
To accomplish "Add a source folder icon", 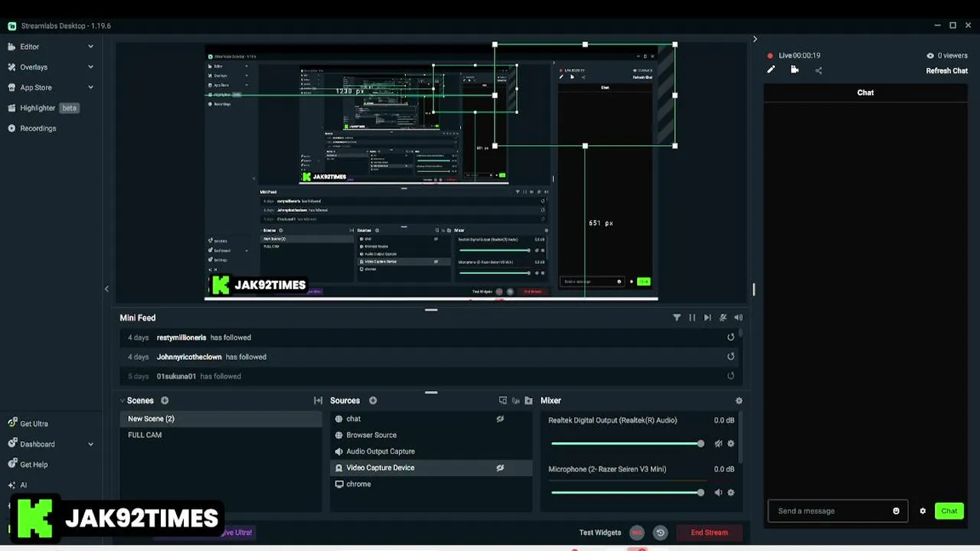I will (528, 400).
